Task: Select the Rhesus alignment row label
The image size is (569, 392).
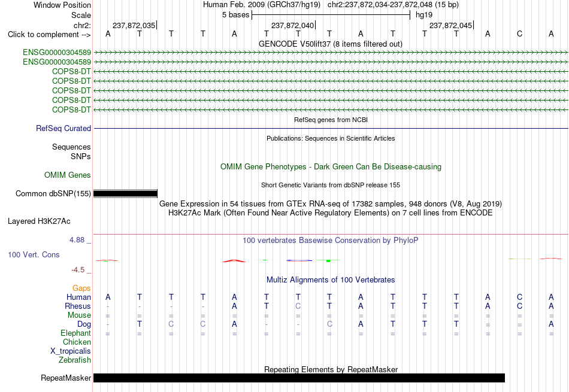Action: tap(78, 306)
